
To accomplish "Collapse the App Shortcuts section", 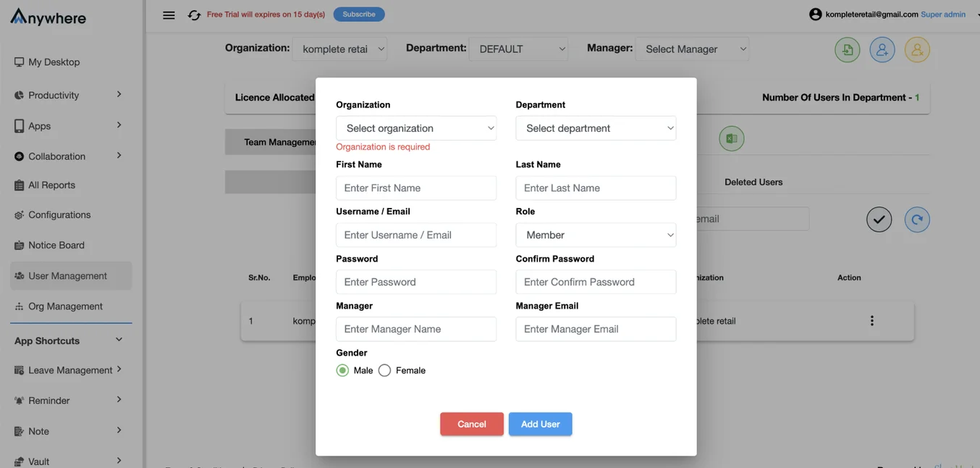I will [x=119, y=340].
